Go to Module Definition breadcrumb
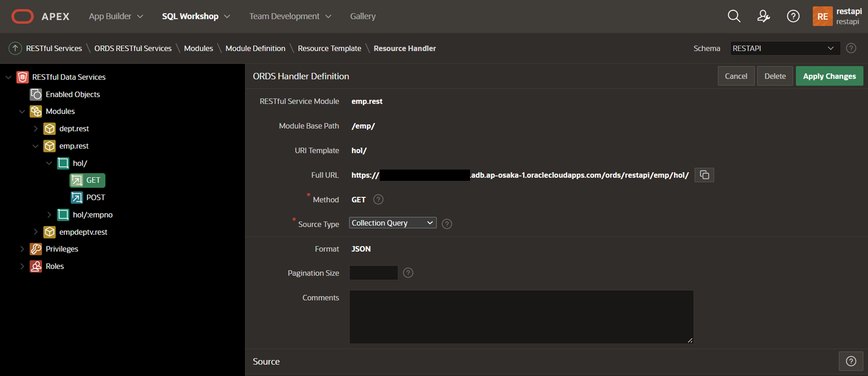Viewport: 868px width, 376px height. click(x=255, y=48)
